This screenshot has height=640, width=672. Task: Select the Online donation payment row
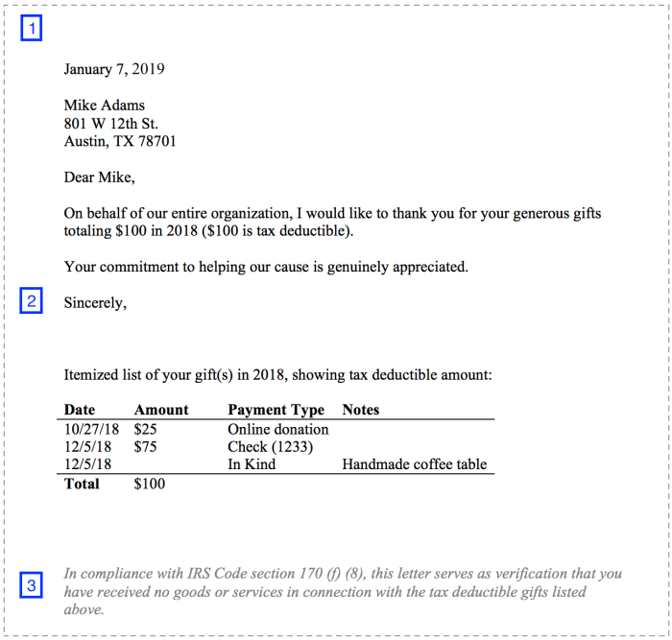click(277, 430)
